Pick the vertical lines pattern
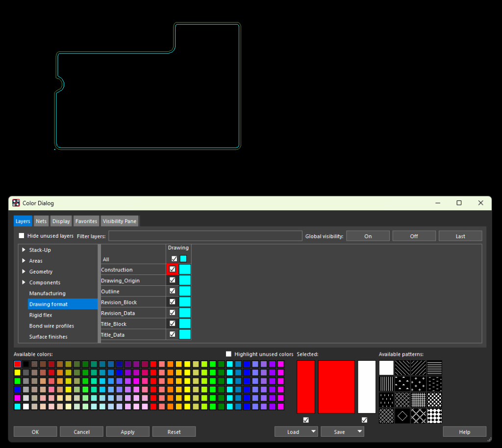Screen dimensions: 502x448 tap(386, 384)
